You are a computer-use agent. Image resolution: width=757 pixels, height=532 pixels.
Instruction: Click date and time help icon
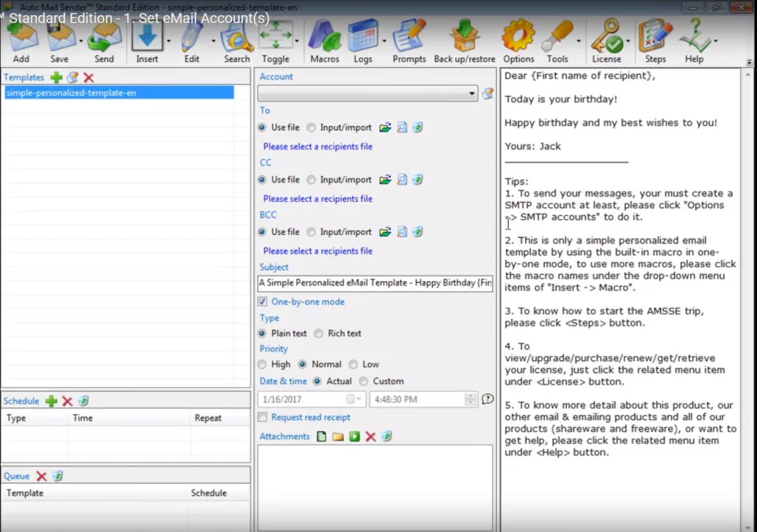pyautogui.click(x=487, y=399)
